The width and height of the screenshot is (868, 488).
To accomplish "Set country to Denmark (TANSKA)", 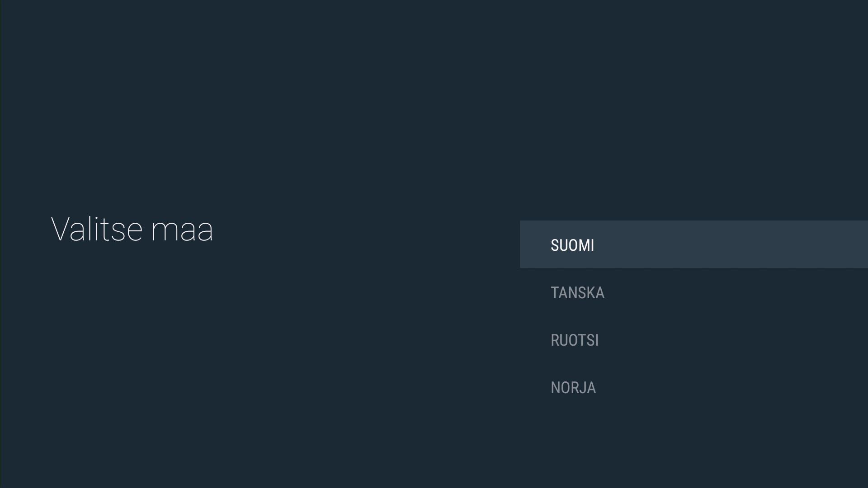I will (x=577, y=292).
